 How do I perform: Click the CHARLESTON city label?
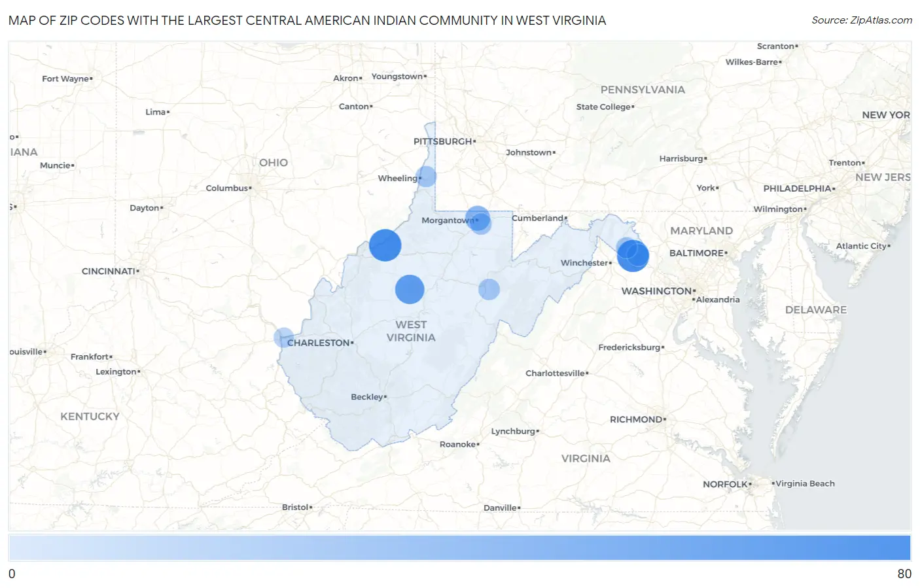[319, 343]
